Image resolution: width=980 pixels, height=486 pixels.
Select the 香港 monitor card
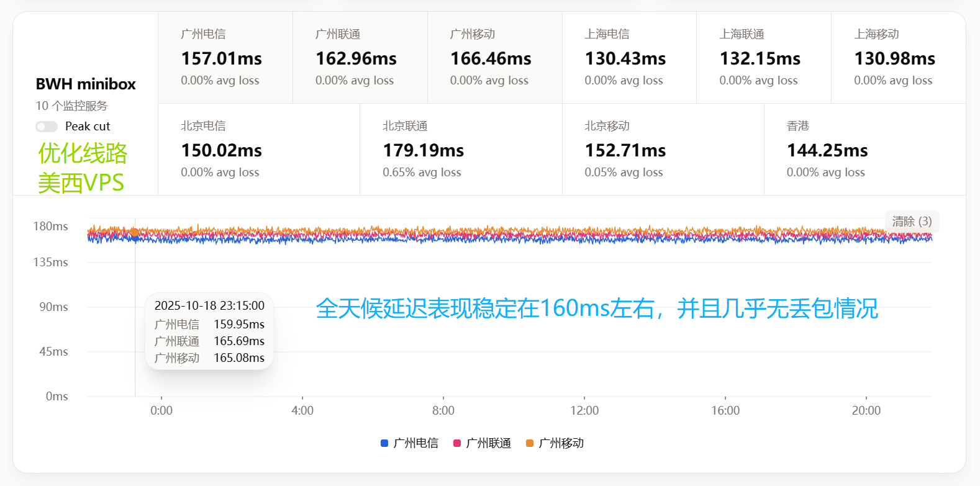tap(864, 150)
